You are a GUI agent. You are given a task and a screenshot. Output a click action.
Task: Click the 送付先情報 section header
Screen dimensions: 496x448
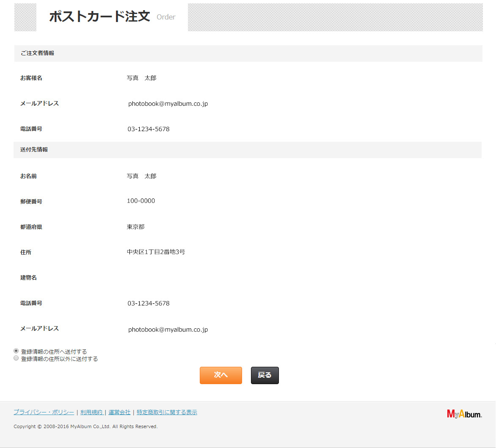point(34,150)
